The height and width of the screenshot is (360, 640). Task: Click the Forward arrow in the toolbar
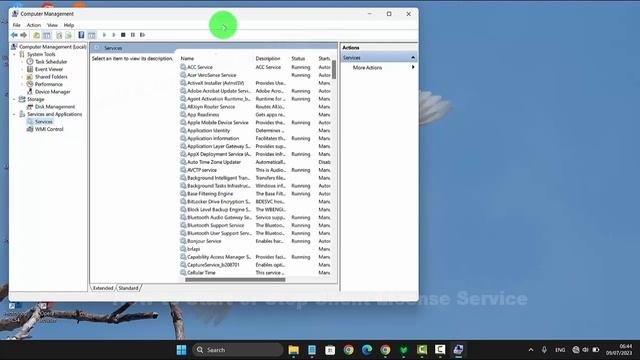24,35
